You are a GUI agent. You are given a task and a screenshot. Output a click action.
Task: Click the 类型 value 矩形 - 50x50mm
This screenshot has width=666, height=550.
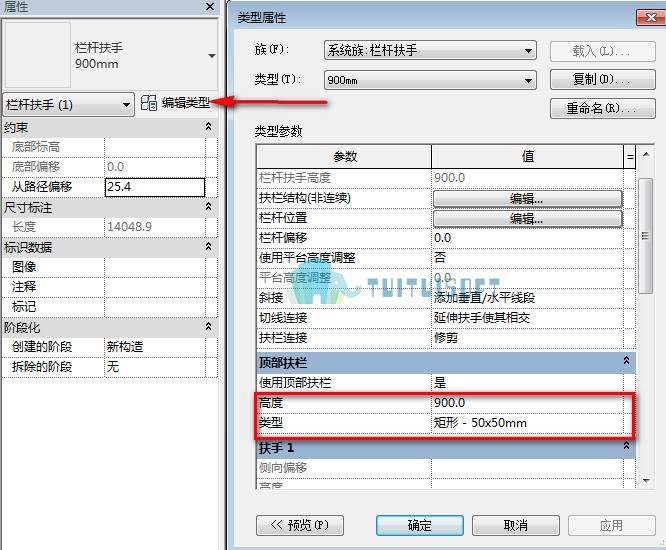[x=527, y=423]
